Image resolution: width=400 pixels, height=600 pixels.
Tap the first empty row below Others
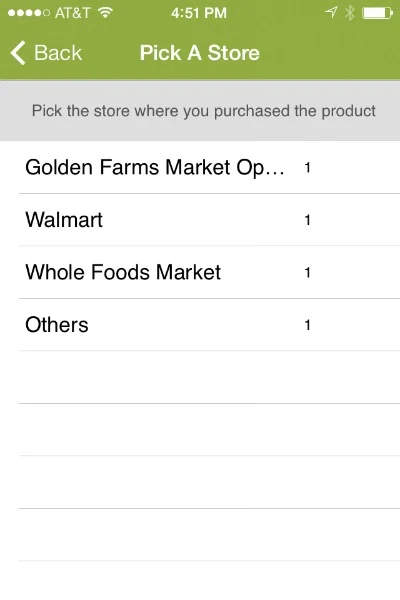click(x=209, y=377)
